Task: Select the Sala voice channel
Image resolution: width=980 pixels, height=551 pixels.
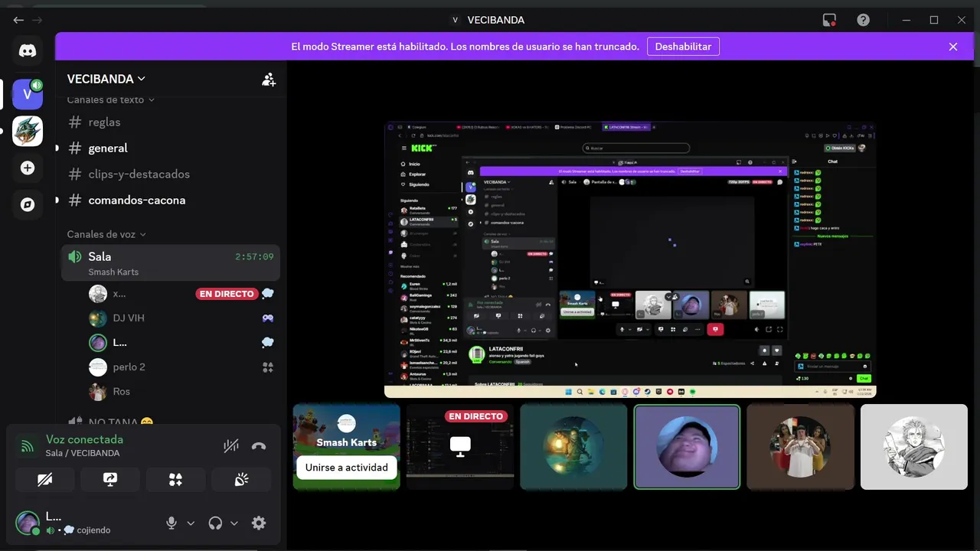Action: coord(171,262)
